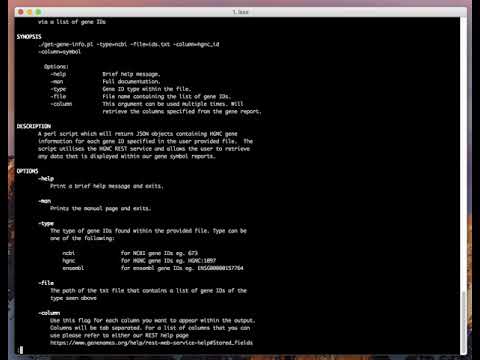The image size is (480, 360).
Task: Click the terminal scrollbar thumb
Action: click(463, 322)
